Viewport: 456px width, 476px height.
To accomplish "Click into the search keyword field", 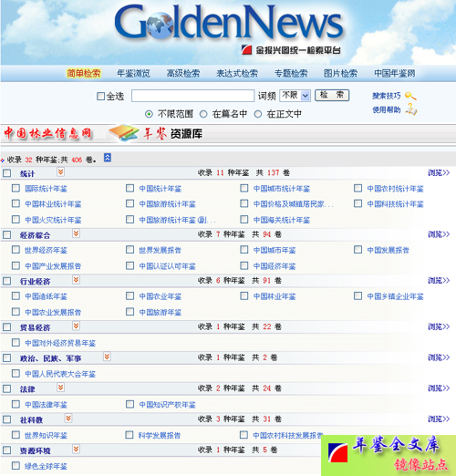I will click(x=193, y=96).
